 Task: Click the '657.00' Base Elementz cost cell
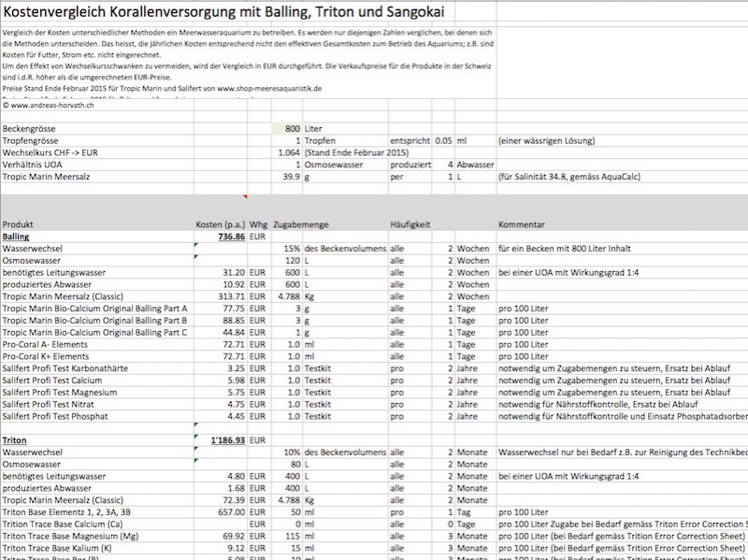click(x=232, y=512)
